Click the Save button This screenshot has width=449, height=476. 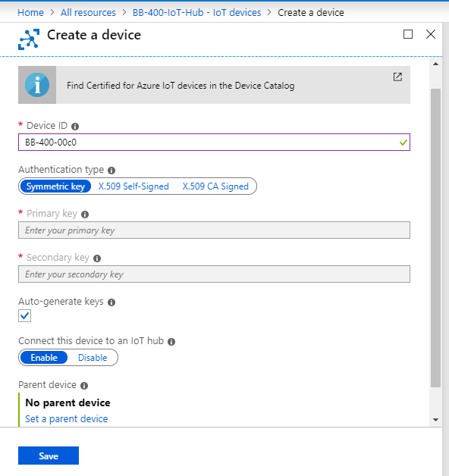(x=49, y=456)
